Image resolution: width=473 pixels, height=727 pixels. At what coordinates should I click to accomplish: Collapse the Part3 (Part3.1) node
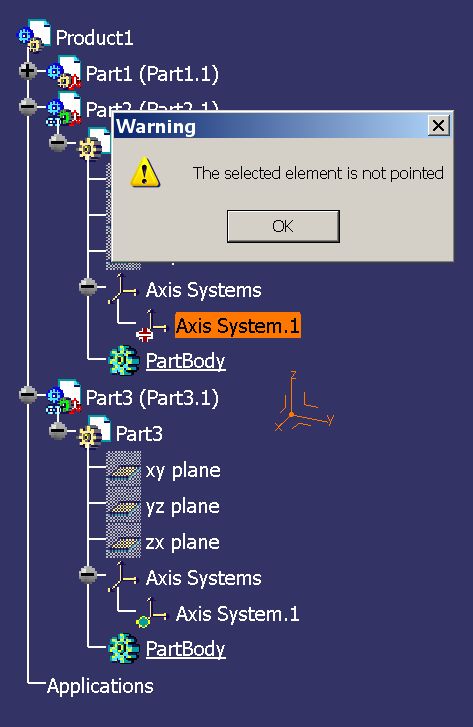coord(28,395)
